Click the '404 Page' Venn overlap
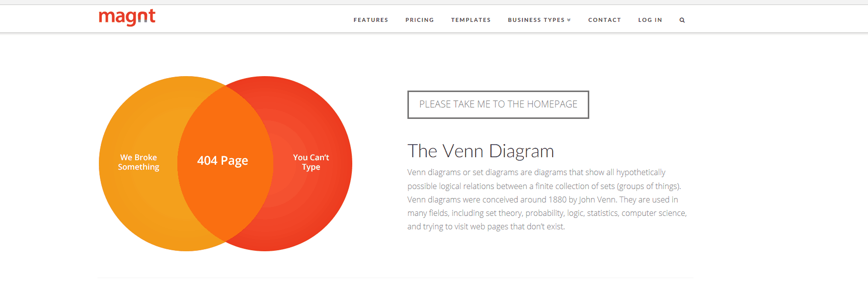This screenshot has height=303, width=868. tap(223, 161)
